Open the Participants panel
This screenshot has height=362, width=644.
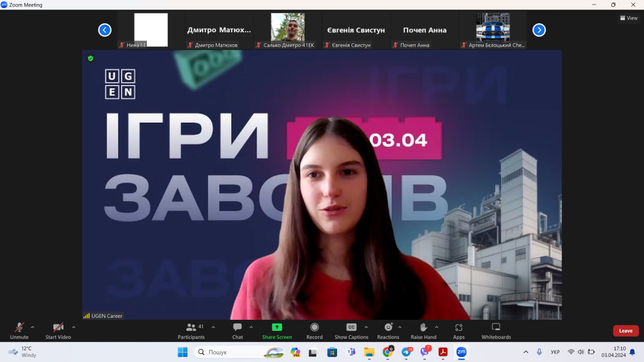coord(191,331)
